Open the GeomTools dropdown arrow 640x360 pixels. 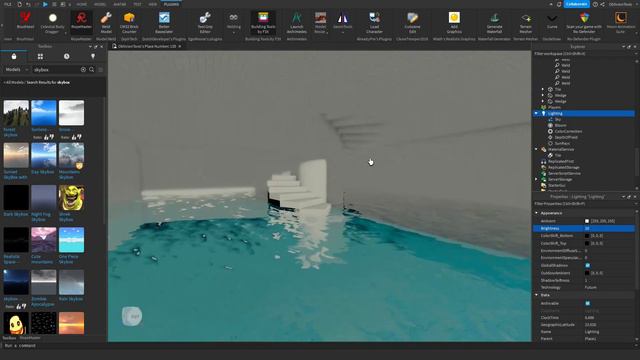coord(342,32)
